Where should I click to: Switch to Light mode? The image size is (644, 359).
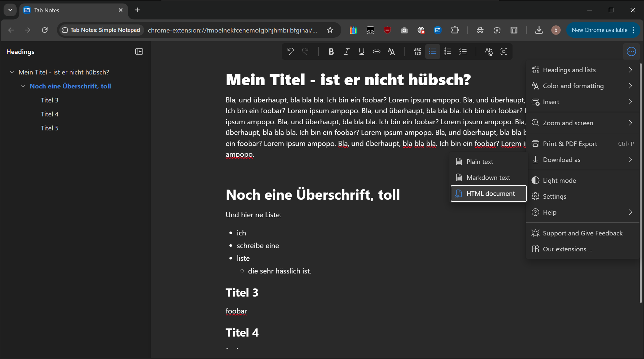click(559, 180)
